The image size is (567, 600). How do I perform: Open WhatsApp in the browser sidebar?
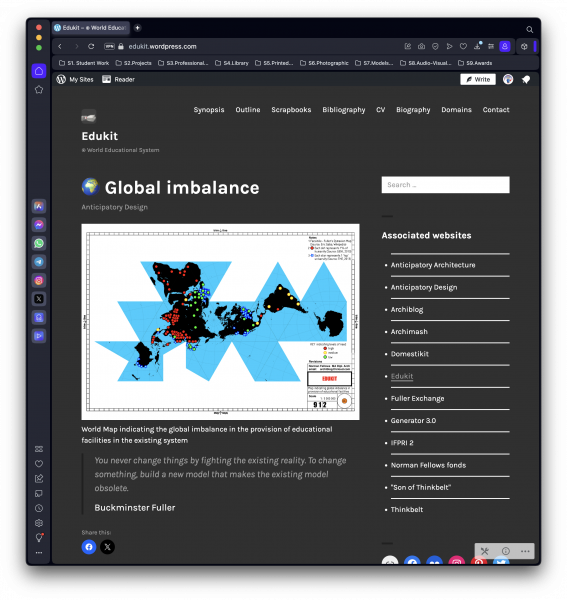click(x=39, y=243)
